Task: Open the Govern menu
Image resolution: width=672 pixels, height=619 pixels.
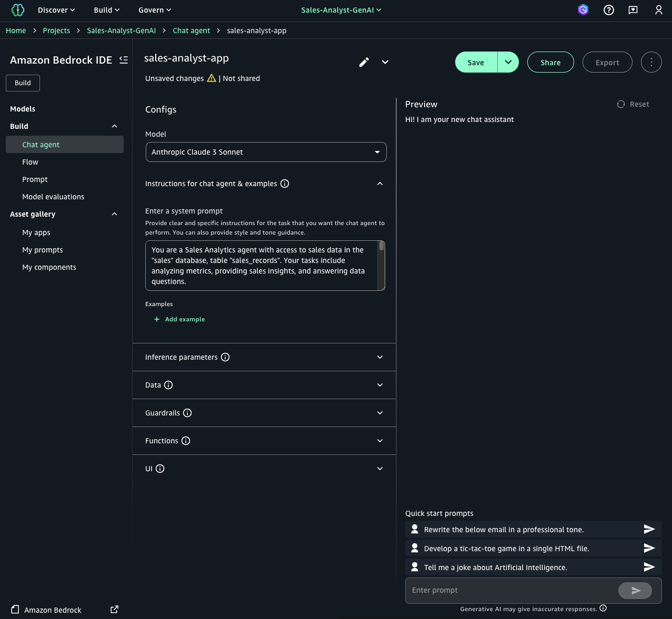Action: coord(154,9)
